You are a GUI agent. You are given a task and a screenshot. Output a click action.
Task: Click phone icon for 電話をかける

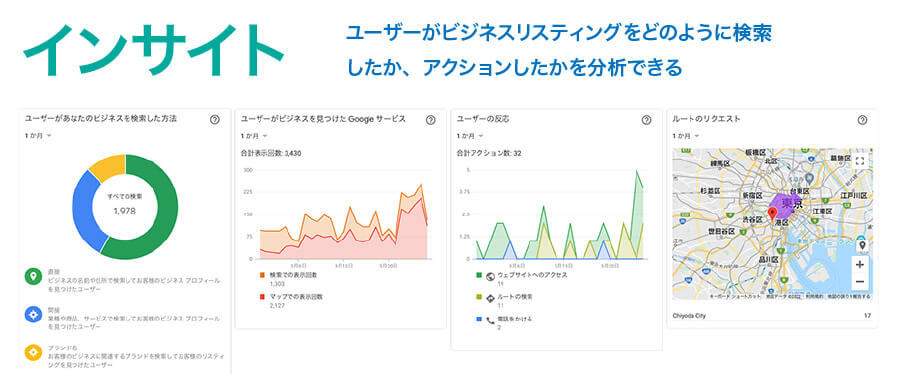(x=490, y=320)
